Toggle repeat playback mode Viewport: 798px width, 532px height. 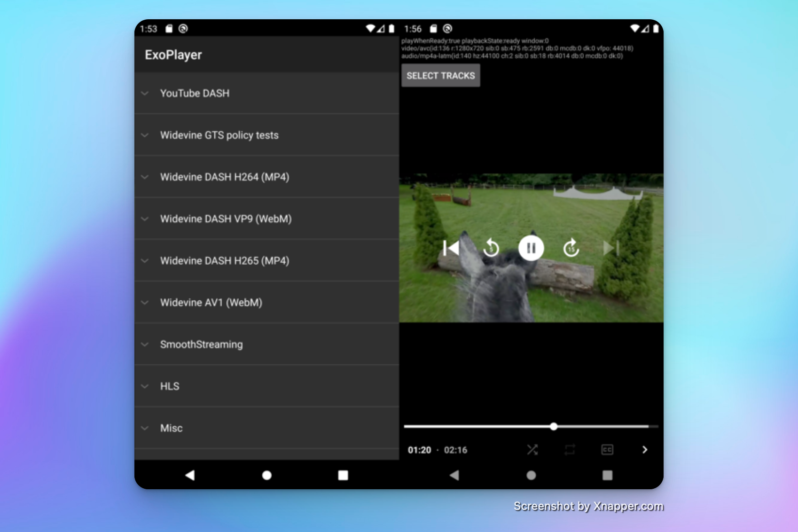pyautogui.click(x=570, y=450)
